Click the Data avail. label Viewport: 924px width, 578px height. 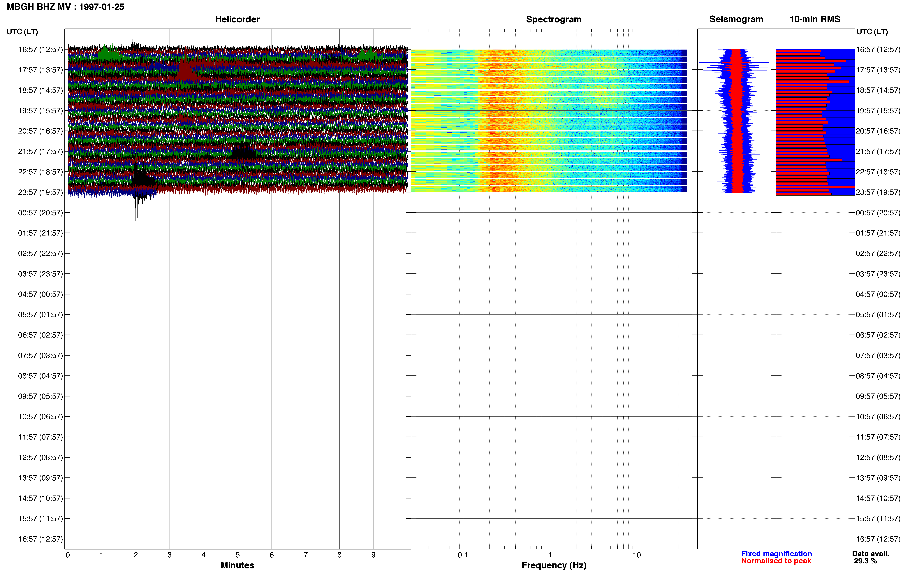[x=870, y=554]
